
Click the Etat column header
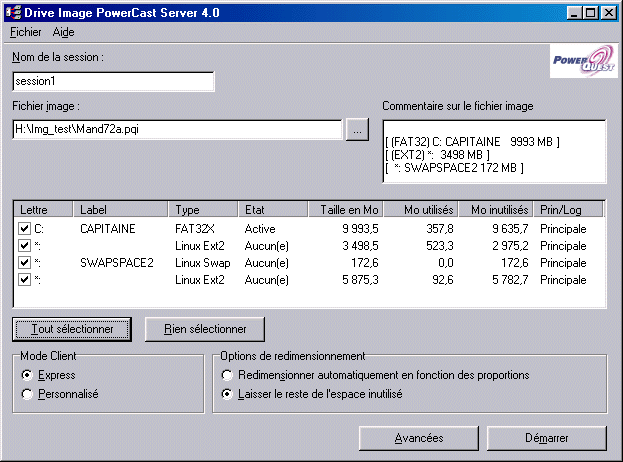pyautogui.click(x=273, y=209)
